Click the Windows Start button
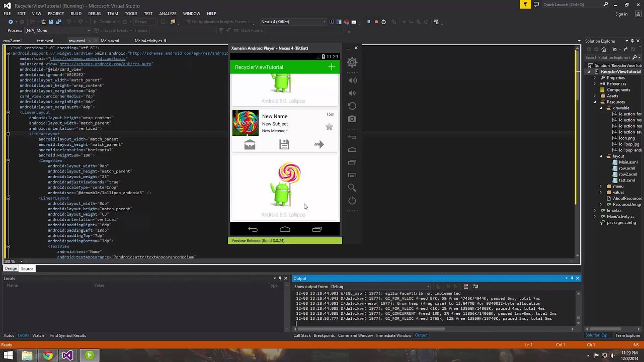644x362 pixels. pos(9,355)
